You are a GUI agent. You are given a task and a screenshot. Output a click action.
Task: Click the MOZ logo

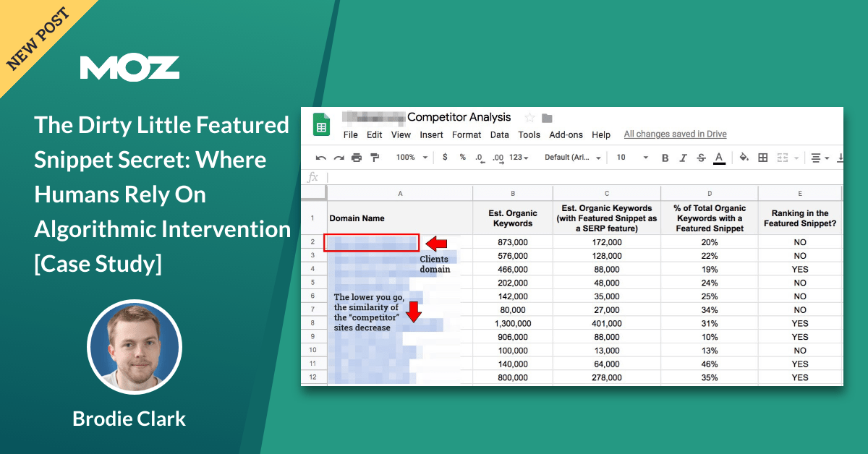pos(129,67)
